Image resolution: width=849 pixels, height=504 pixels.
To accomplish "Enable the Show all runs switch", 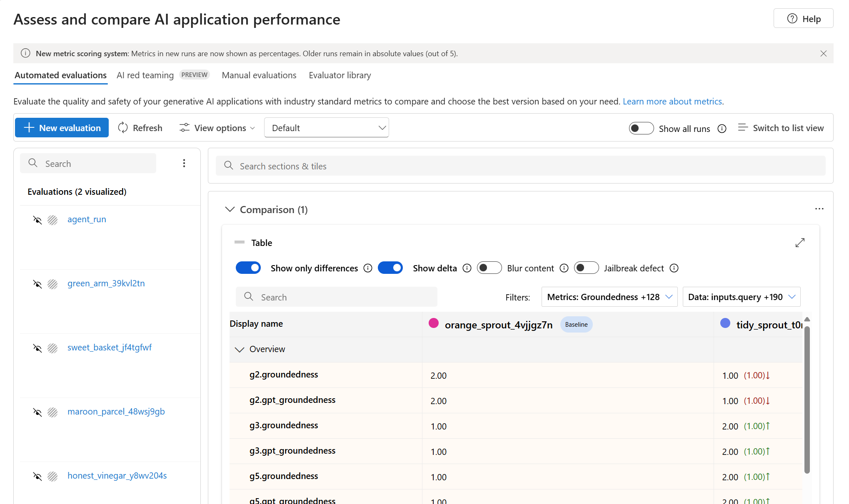I will tap(641, 128).
